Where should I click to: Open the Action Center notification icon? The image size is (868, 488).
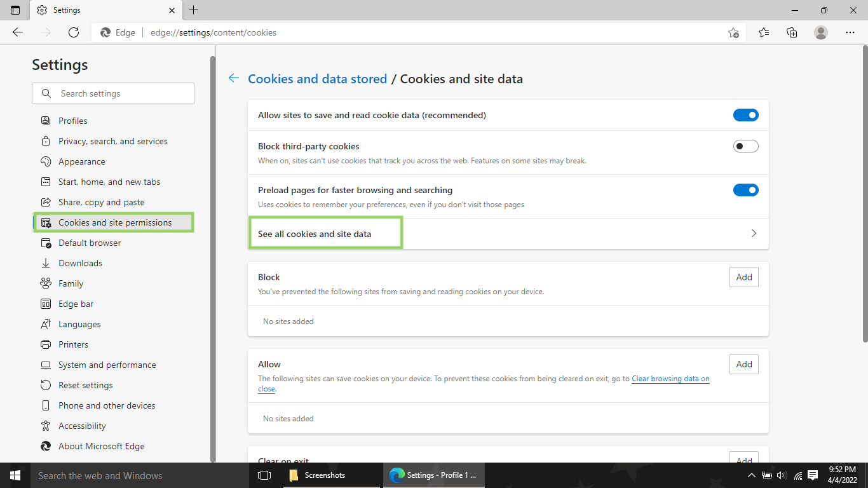pos(812,475)
